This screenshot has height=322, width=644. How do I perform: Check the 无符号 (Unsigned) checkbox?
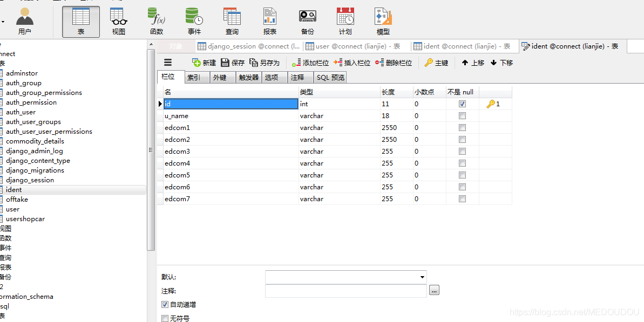pyautogui.click(x=165, y=318)
